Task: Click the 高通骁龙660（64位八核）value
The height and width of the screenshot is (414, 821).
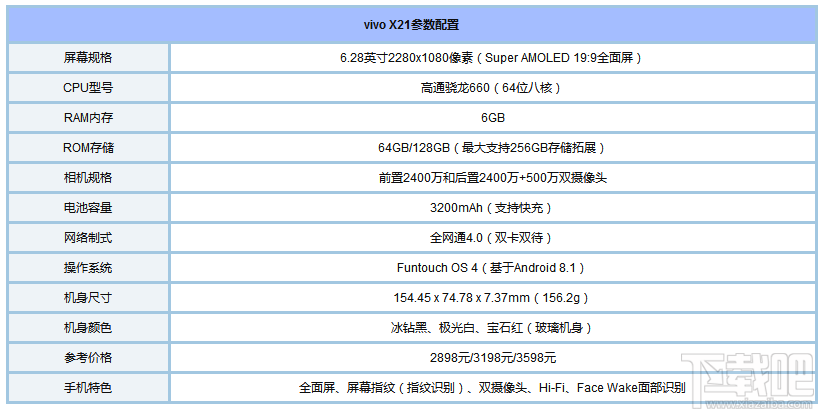Action: coord(493,87)
